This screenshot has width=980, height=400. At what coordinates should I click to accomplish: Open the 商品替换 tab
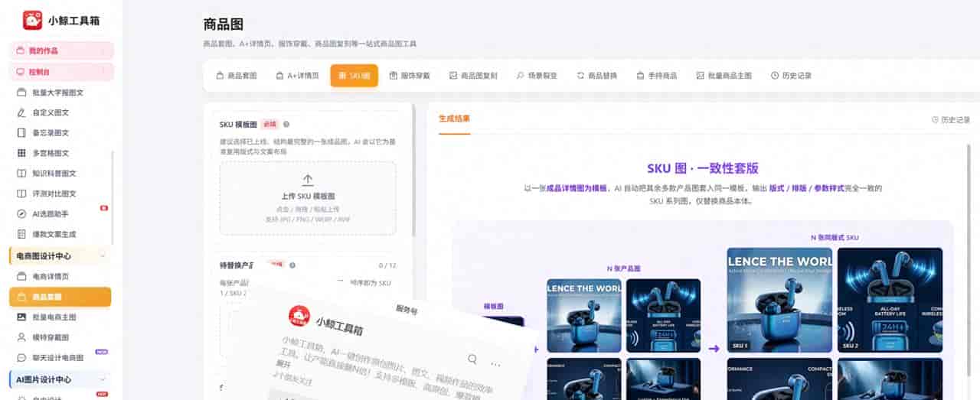597,76
